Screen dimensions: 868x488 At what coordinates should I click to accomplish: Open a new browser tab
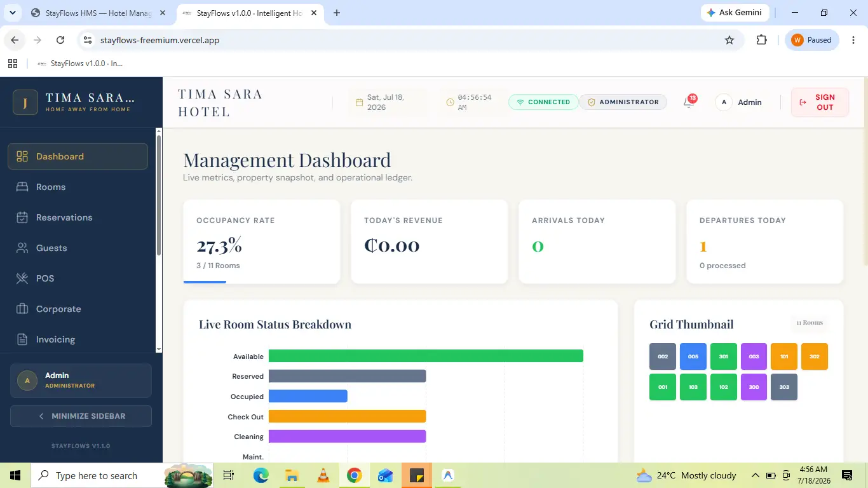(x=337, y=13)
